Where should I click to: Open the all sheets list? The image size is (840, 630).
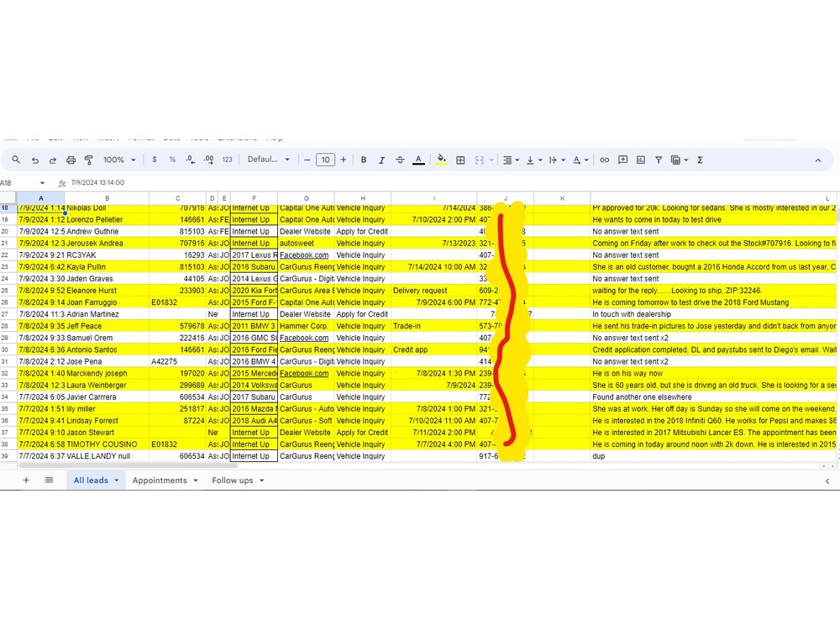coord(49,480)
